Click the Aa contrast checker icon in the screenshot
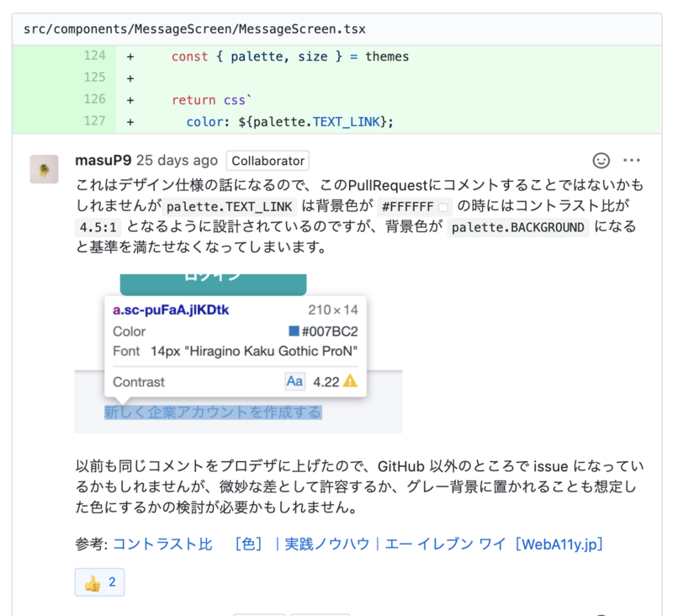673x616 pixels. point(295,382)
